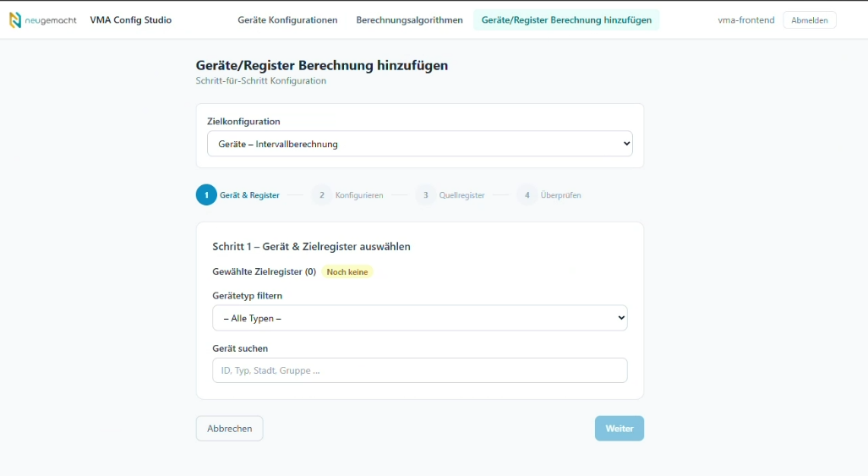Select the Geräte/Register Berechnung hinzufügen tab
The height and width of the screenshot is (476, 868).
pos(566,20)
